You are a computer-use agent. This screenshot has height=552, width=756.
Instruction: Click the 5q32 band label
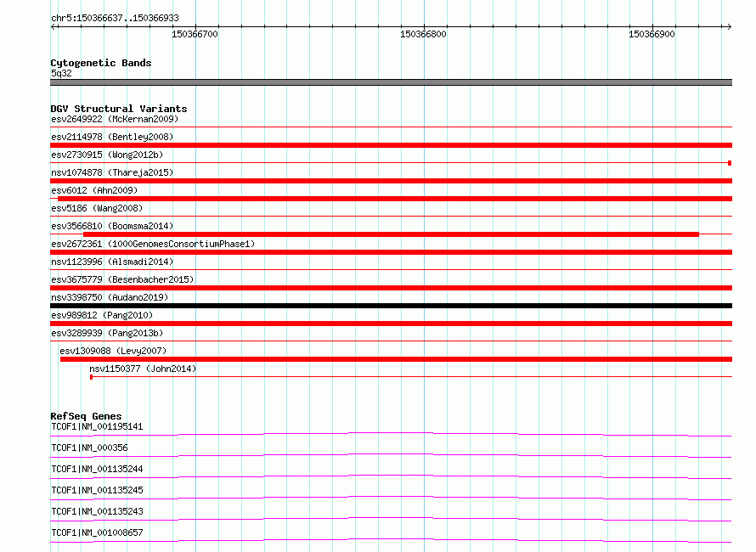pyautogui.click(x=61, y=73)
